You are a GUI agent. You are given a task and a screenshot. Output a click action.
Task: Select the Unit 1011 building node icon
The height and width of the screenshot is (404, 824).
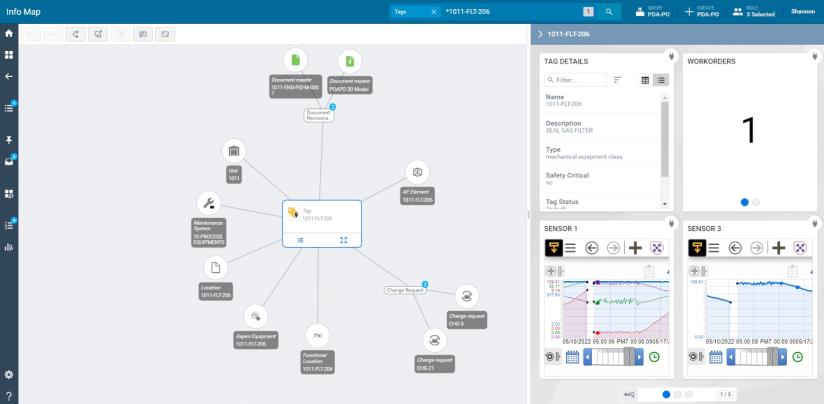[x=234, y=152]
